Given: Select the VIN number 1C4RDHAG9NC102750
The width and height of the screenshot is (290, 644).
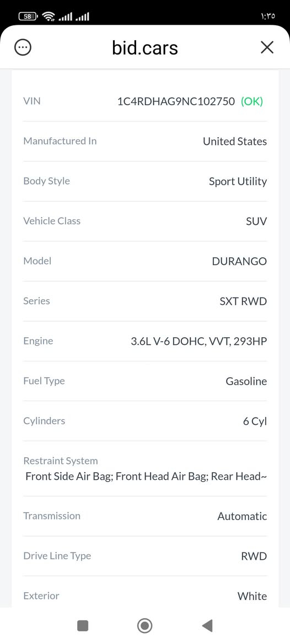Looking at the screenshot, I should (x=176, y=101).
